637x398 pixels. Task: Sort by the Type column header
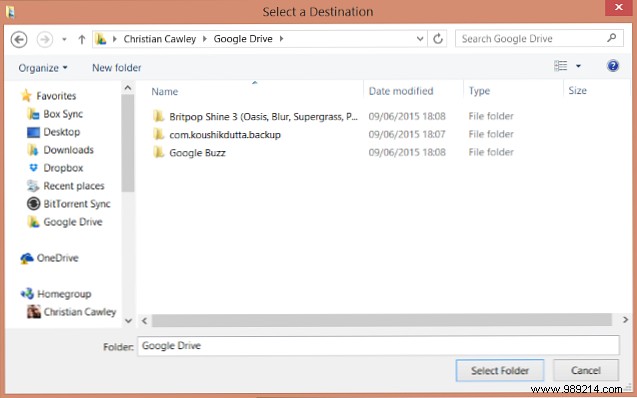(479, 91)
